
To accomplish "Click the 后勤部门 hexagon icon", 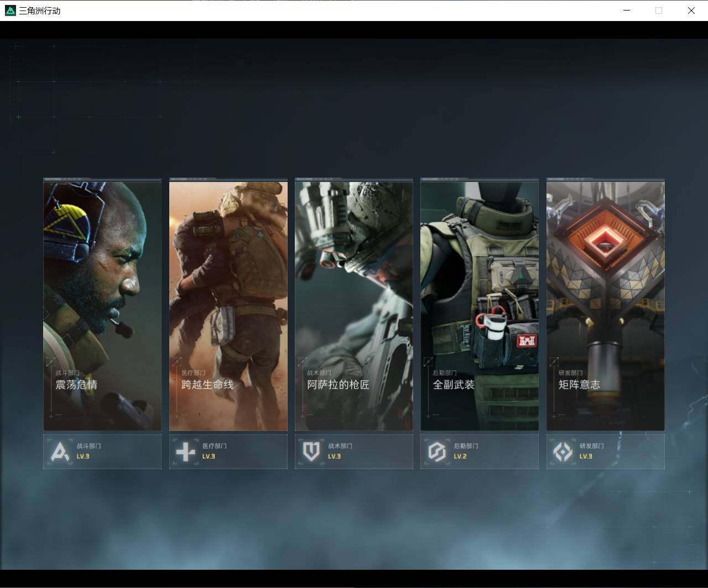I will pyautogui.click(x=437, y=452).
